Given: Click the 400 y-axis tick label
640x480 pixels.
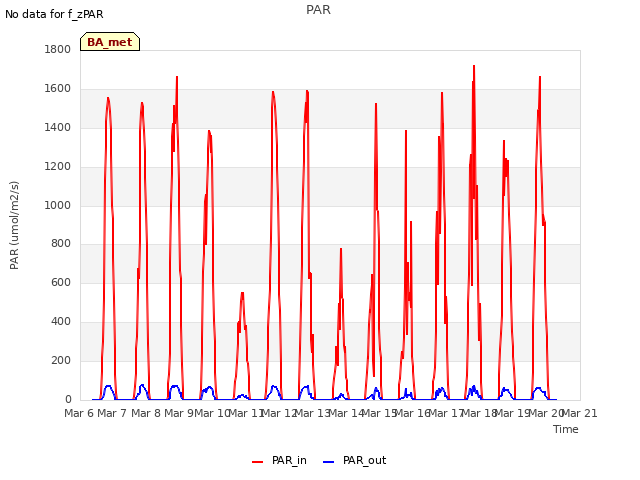Looking at the screenshot, I should click(61, 322).
